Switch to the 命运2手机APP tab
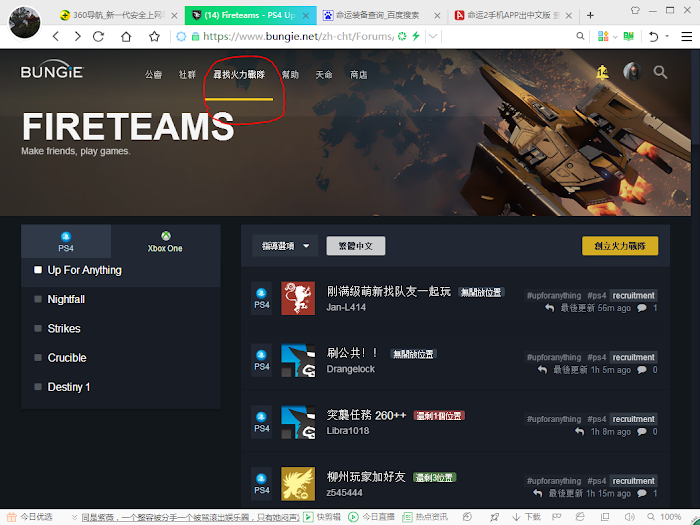The image size is (700, 525). [x=513, y=16]
